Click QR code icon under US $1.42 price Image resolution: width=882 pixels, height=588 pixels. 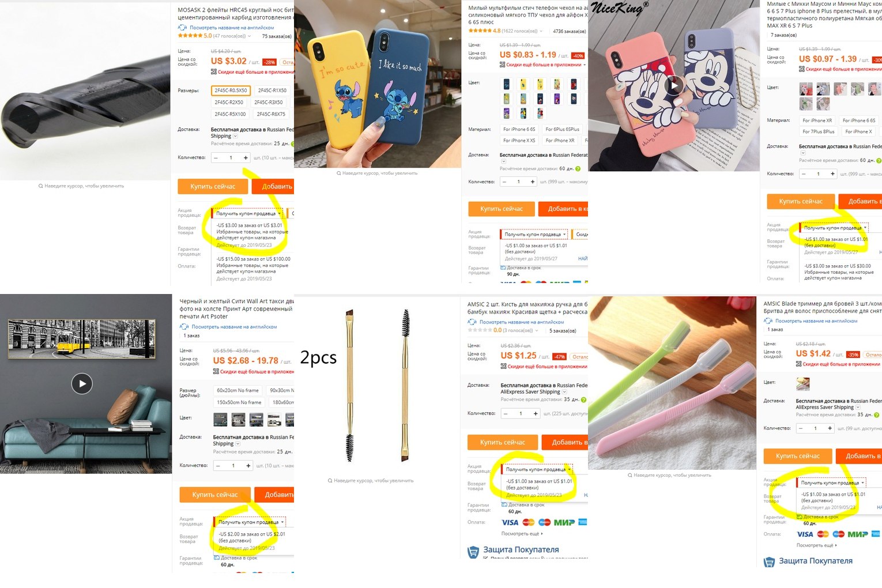pos(798,364)
